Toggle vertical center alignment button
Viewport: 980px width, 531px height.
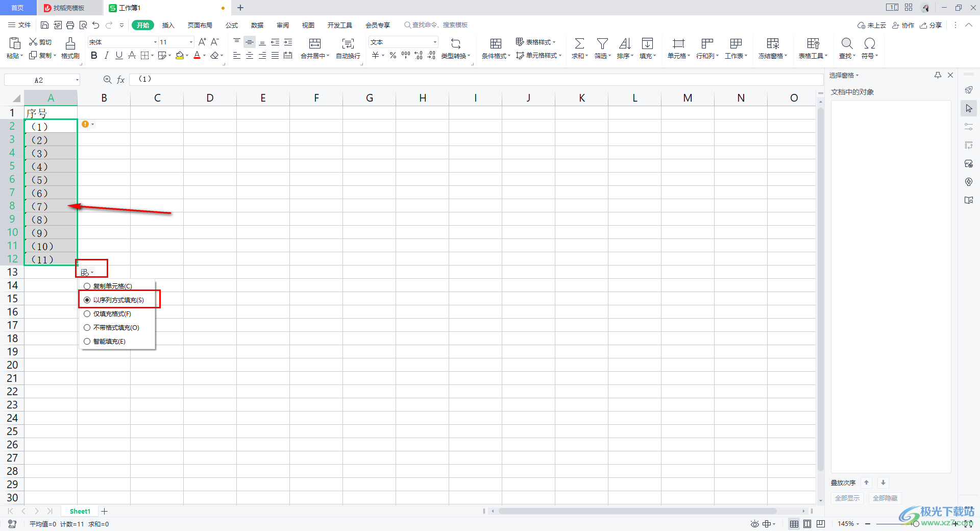point(250,42)
